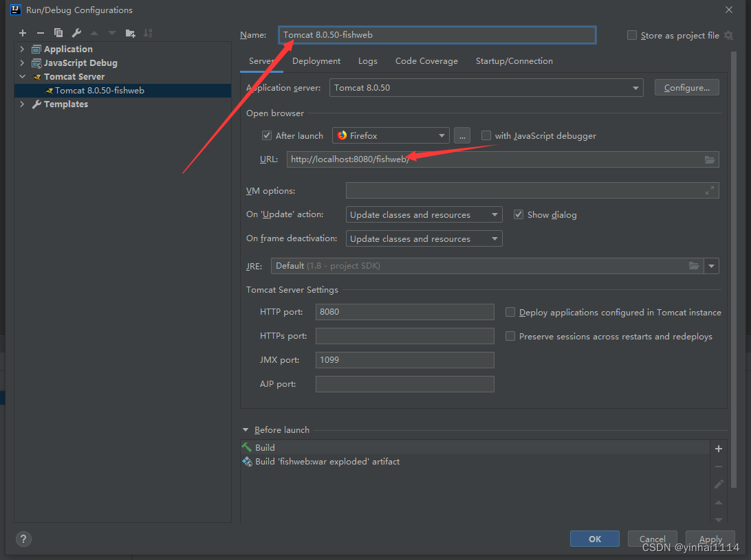The width and height of the screenshot is (751, 560).
Task: Collapse the Before launch section
Action: pyautogui.click(x=246, y=430)
